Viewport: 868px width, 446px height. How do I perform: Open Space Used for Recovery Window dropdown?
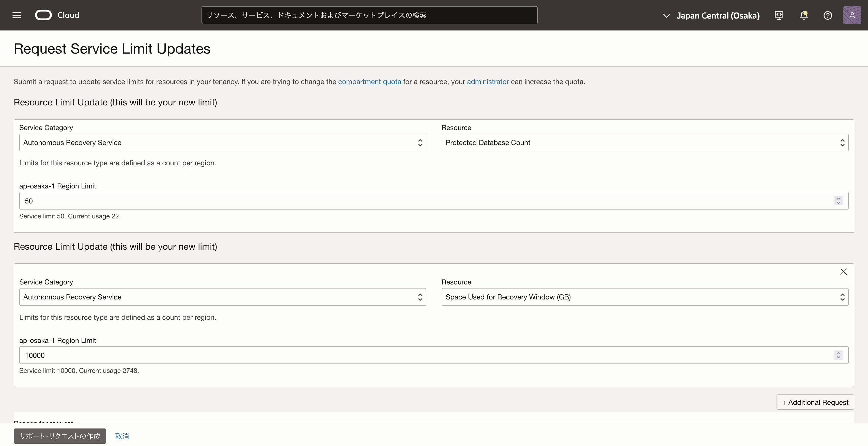click(x=645, y=297)
